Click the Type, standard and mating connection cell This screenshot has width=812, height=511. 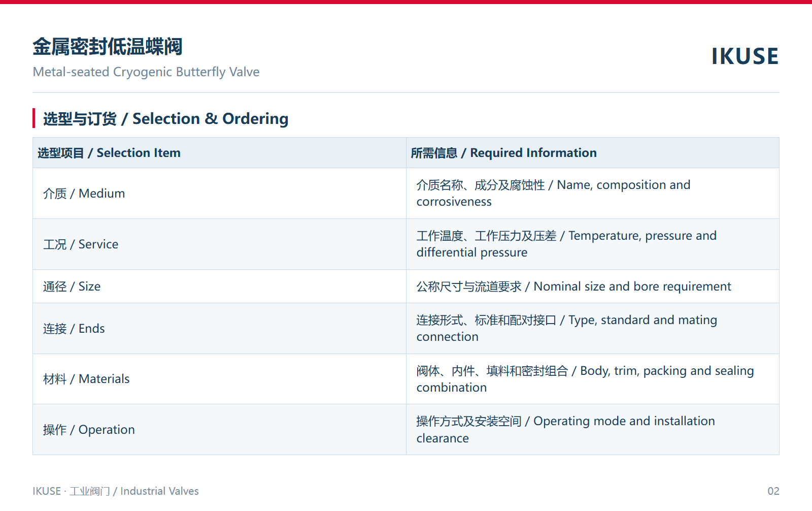593,329
